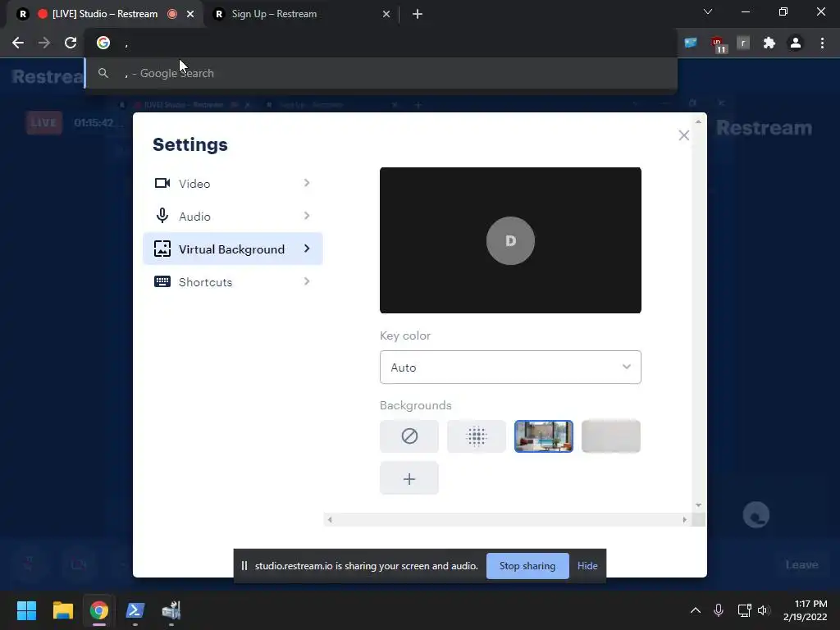Image resolution: width=840 pixels, height=630 pixels.
Task: Click the network display tray icon
Action: [x=744, y=610]
